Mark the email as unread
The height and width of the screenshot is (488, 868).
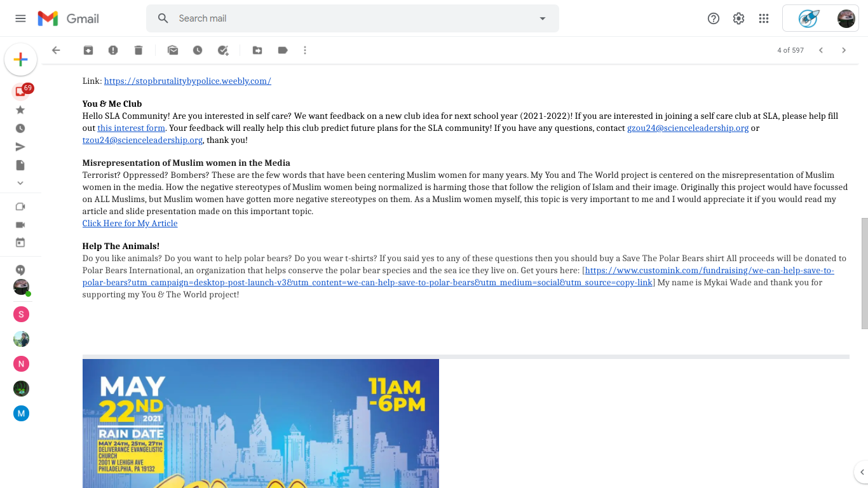173,50
